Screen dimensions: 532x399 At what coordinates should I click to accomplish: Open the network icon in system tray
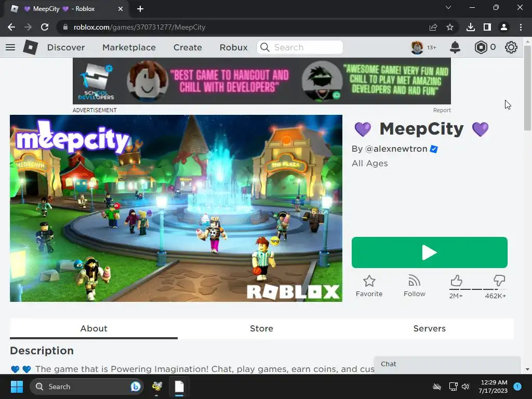(453, 387)
